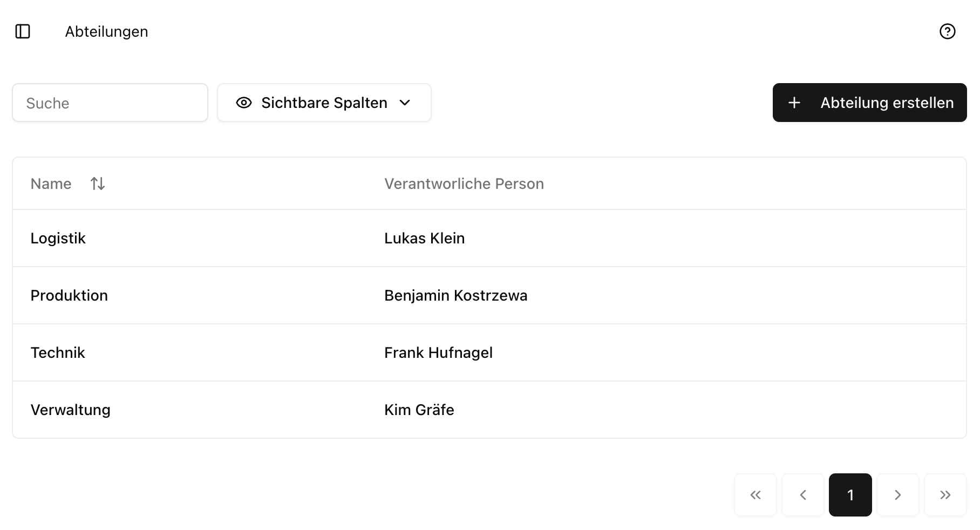The height and width of the screenshot is (530, 980).
Task: Select the Abteilungen title in the header
Action: 106,31
